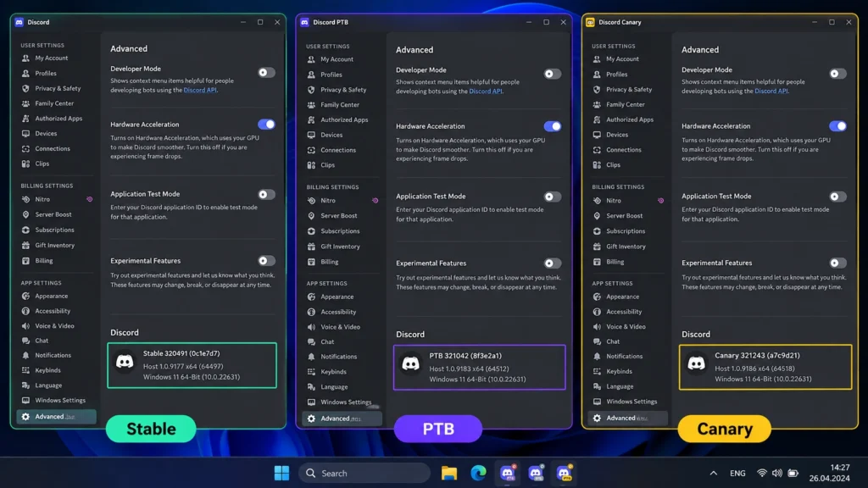Disable Hardware Acceleration in Discord Canary window

click(837, 126)
